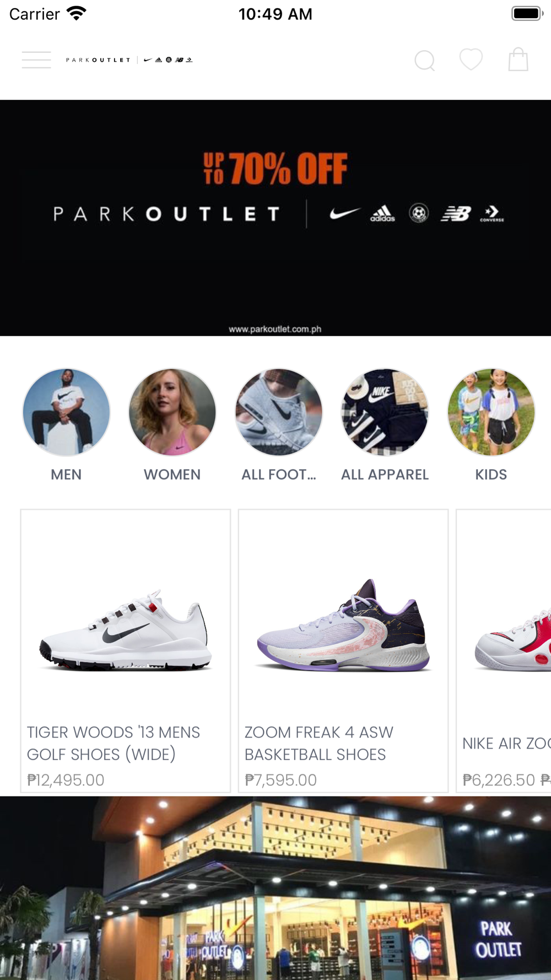This screenshot has height=980, width=551.
Task: View the Zoom Freak 4 ASW shoe image
Action: coord(343,626)
